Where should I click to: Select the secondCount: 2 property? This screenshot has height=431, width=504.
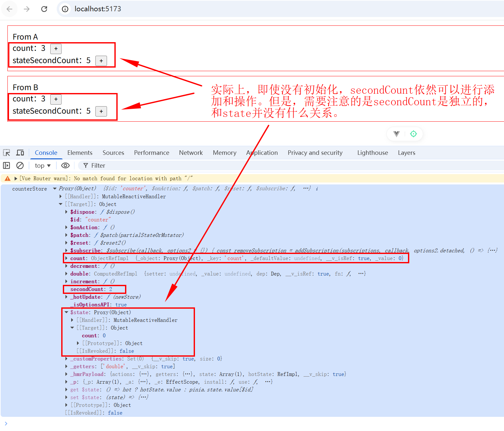point(91,289)
